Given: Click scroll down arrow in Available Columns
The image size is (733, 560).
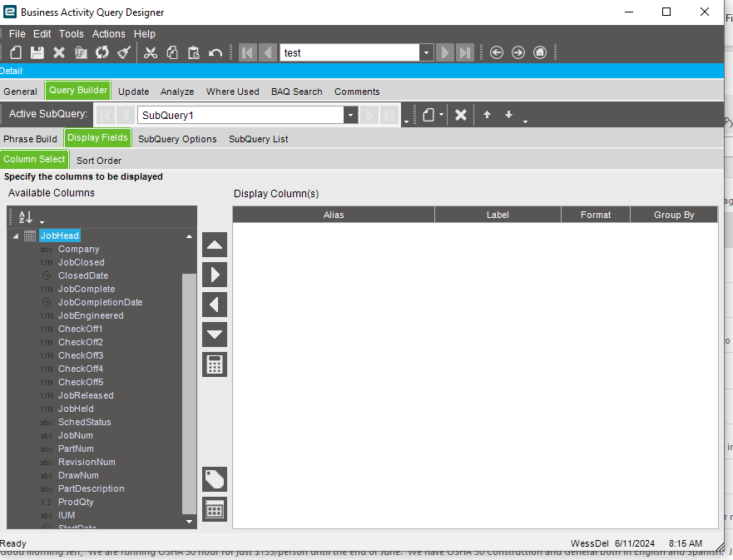Looking at the screenshot, I should coord(189,522).
